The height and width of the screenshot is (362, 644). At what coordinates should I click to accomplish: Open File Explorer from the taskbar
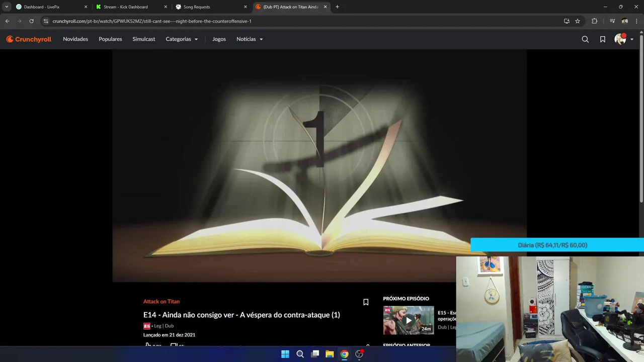(330, 354)
